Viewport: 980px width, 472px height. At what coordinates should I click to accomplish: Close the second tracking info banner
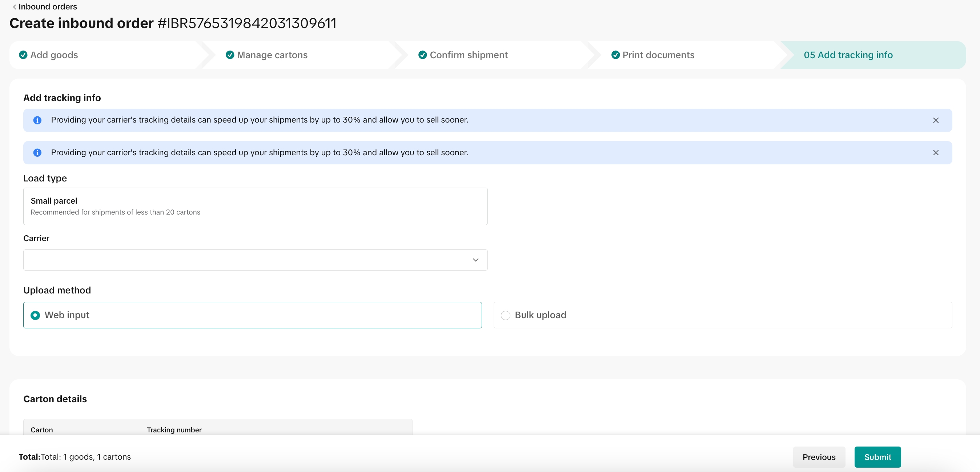(936, 153)
